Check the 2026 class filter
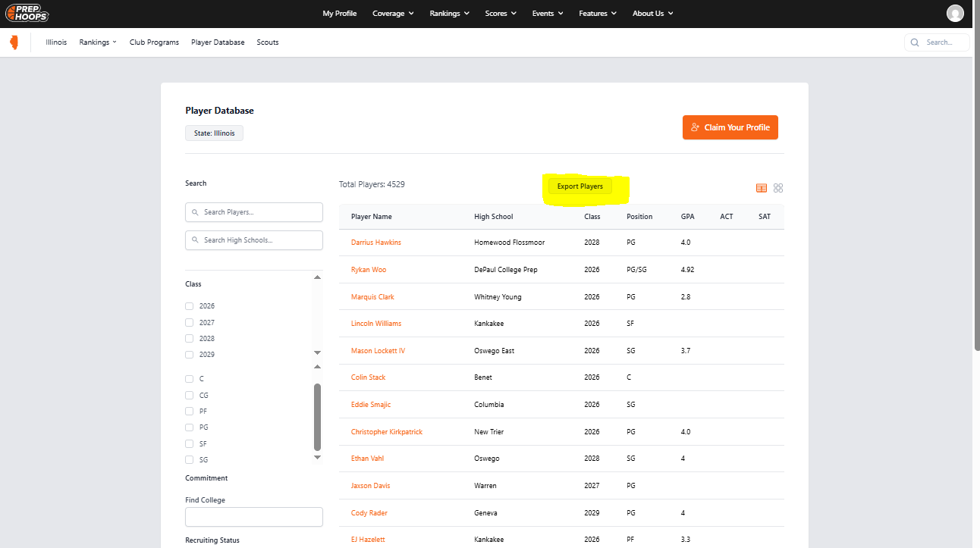The height and width of the screenshot is (548, 980). pyautogui.click(x=189, y=305)
